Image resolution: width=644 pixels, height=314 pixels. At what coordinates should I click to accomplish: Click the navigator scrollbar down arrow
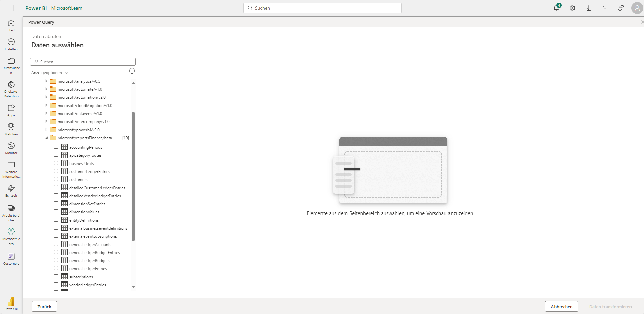pyautogui.click(x=133, y=287)
